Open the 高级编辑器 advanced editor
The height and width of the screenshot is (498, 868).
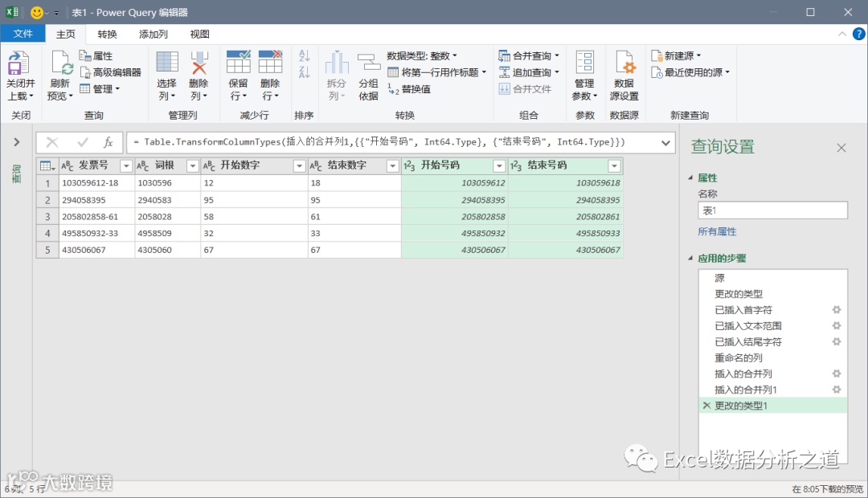pyautogui.click(x=110, y=72)
